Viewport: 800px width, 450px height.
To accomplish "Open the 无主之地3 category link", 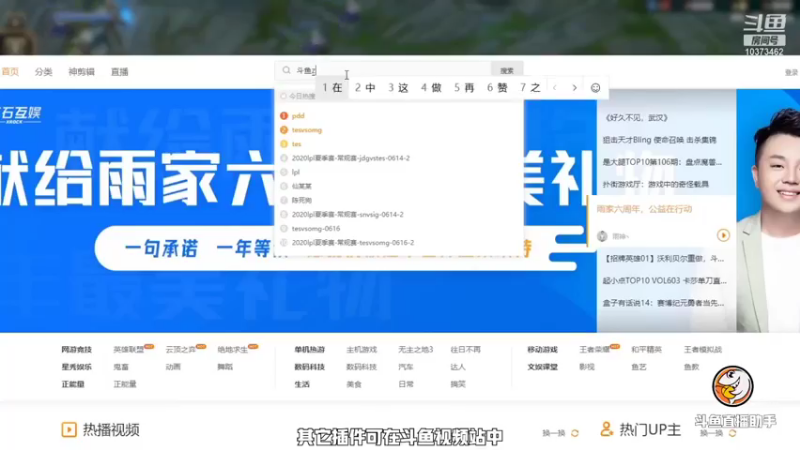I will pos(415,349).
